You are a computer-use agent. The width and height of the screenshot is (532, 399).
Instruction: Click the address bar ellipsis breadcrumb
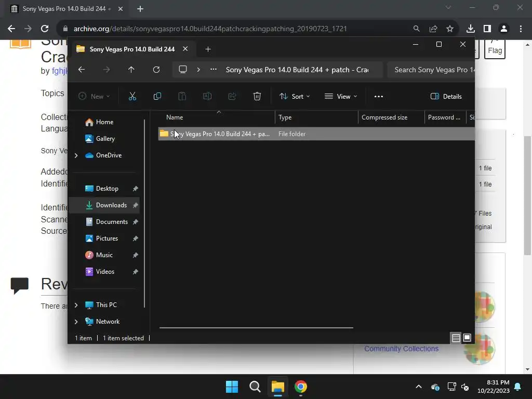pyautogui.click(x=214, y=70)
